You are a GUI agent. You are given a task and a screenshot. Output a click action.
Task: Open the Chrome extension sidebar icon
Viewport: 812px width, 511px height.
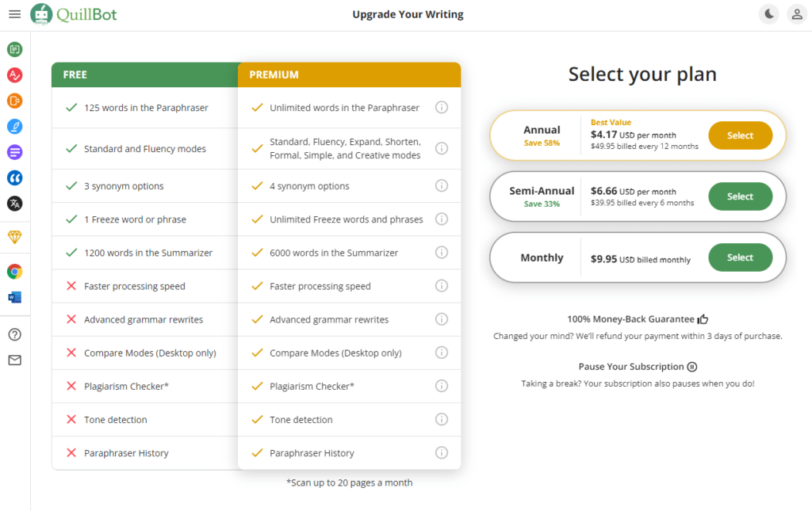click(14, 272)
